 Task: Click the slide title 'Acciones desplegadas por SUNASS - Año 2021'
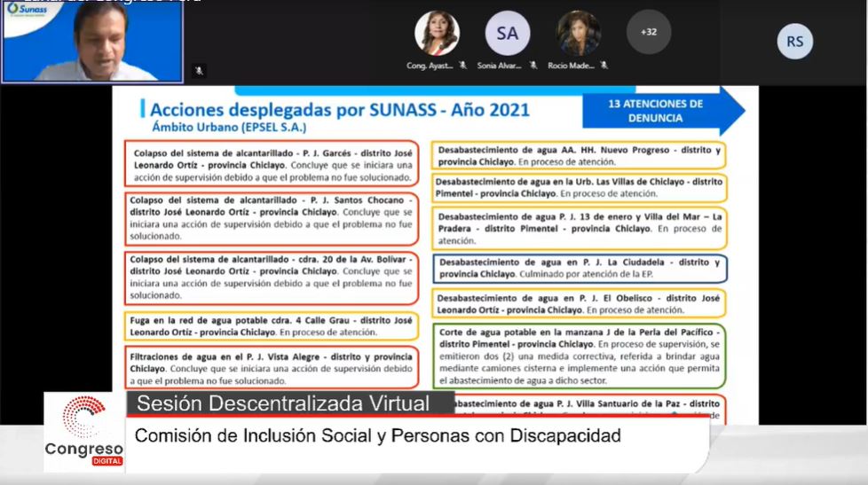click(x=340, y=109)
